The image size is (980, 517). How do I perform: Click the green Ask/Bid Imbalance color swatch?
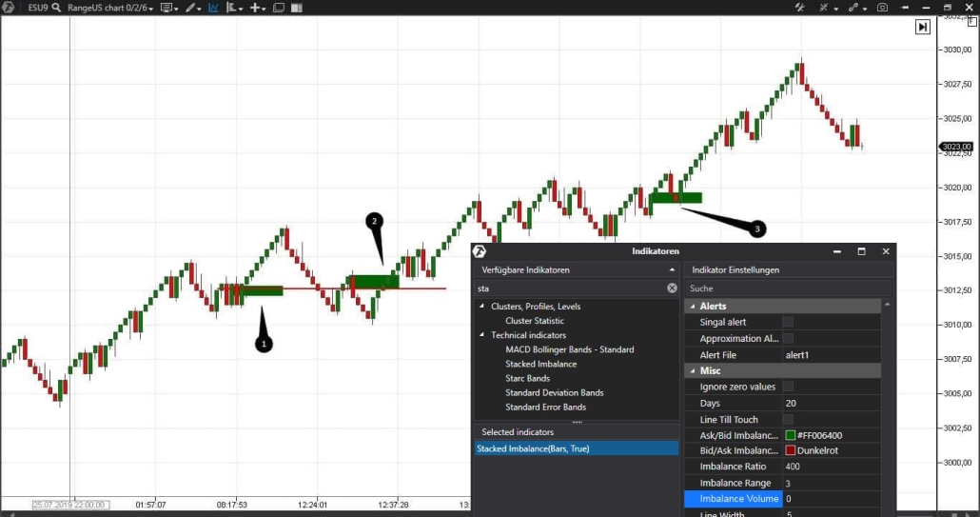[790, 436]
